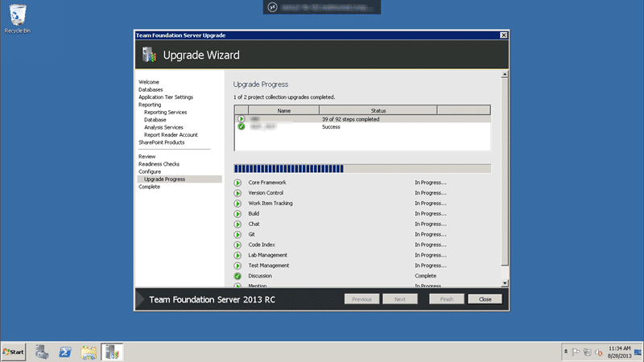Select the Database sub-step under Reporting
The width and height of the screenshot is (644, 362).
pyautogui.click(x=155, y=120)
